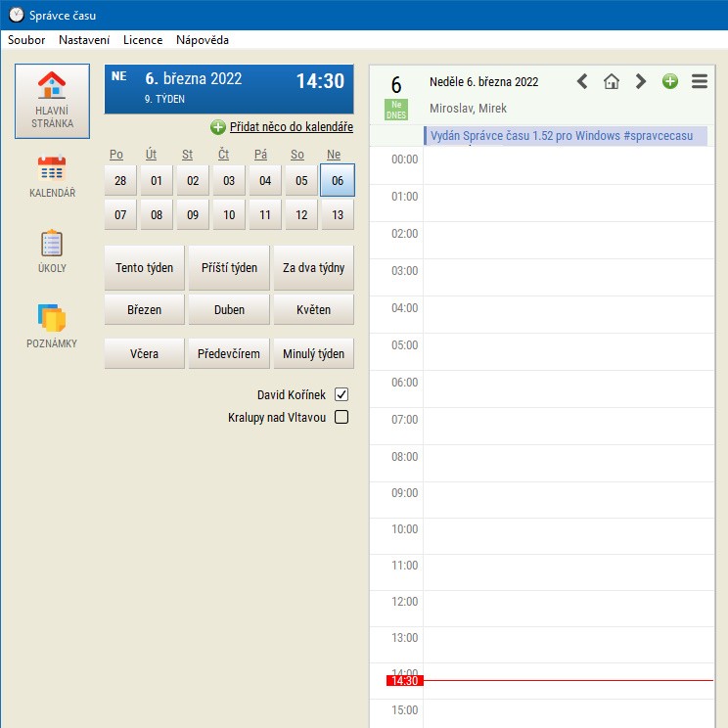Open the Licence menu

[143, 40]
